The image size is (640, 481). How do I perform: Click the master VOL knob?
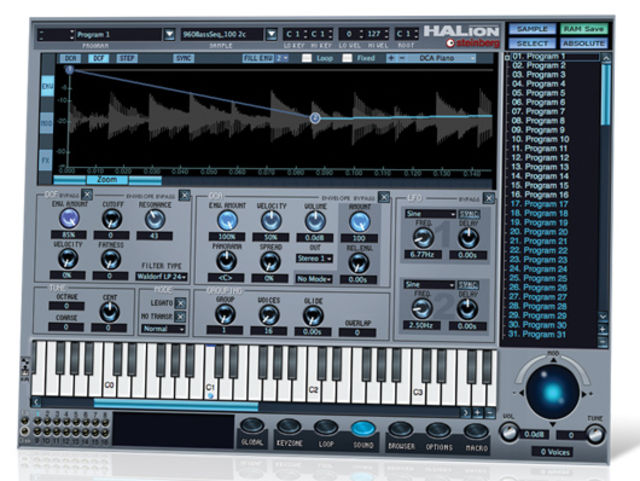point(509,432)
